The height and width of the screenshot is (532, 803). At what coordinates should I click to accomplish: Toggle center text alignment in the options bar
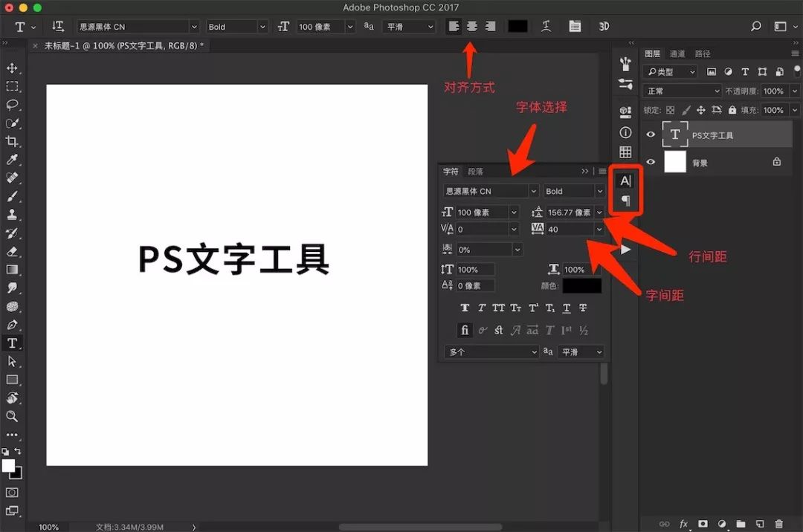(471, 26)
